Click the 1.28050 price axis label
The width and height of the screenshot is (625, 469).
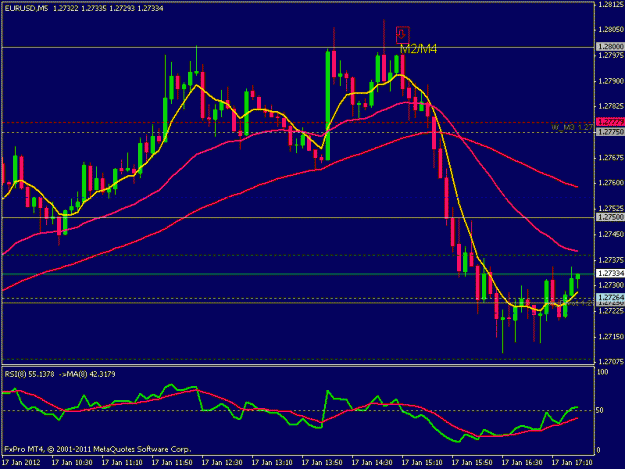(x=611, y=29)
